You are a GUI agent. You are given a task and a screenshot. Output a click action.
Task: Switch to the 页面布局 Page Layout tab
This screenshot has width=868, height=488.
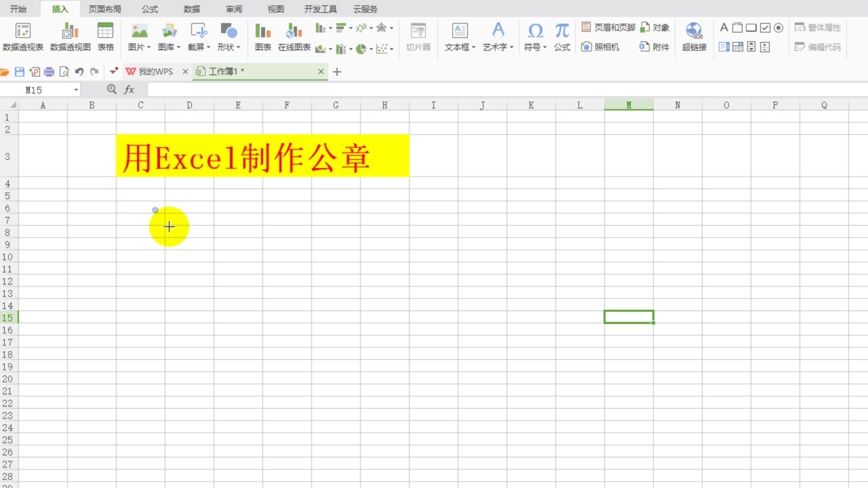[105, 9]
